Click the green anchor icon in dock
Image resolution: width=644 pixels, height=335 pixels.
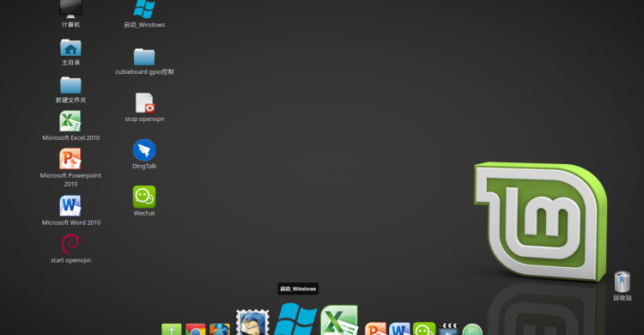[171, 329]
